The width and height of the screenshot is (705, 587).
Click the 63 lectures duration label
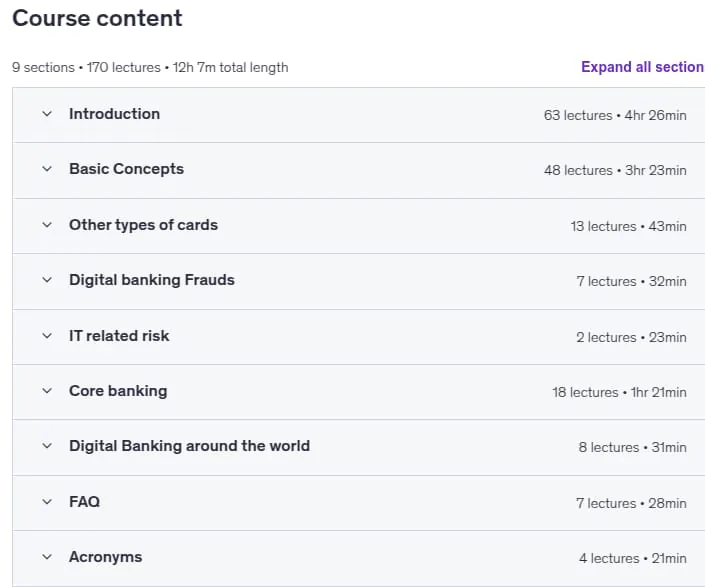click(615, 116)
